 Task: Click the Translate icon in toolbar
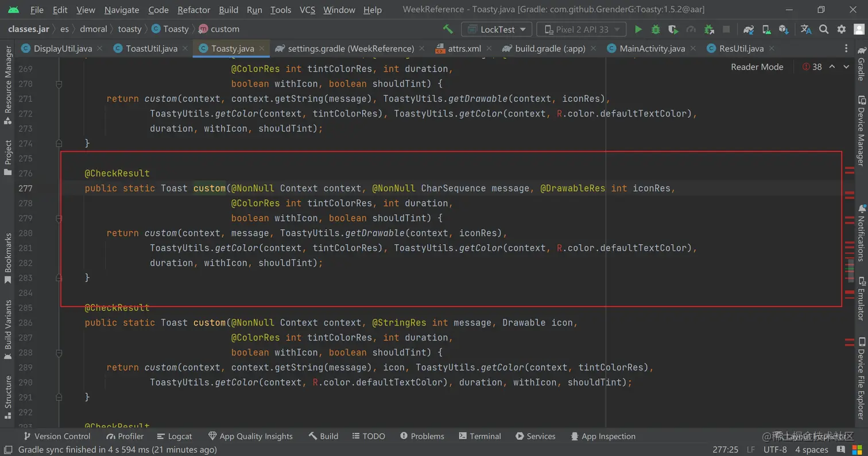pyautogui.click(x=806, y=29)
